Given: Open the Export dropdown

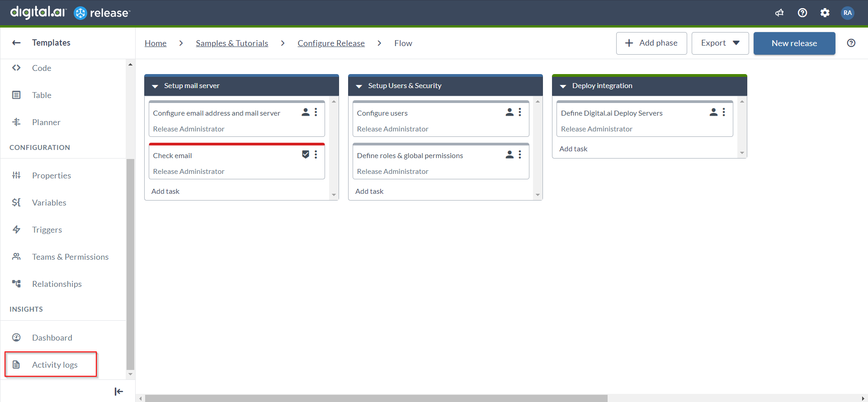Looking at the screenshot, I should tap(720, 43).
